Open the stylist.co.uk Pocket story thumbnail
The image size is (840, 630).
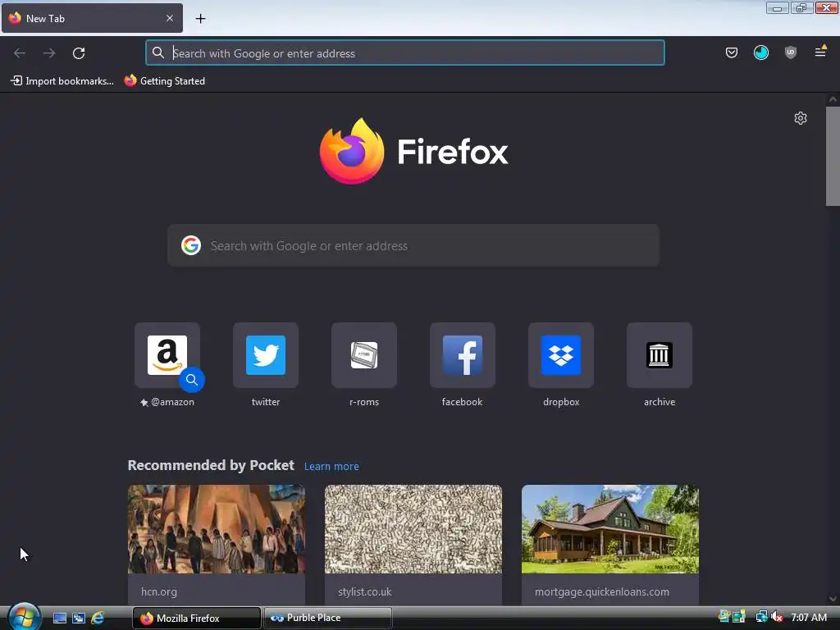413,529
